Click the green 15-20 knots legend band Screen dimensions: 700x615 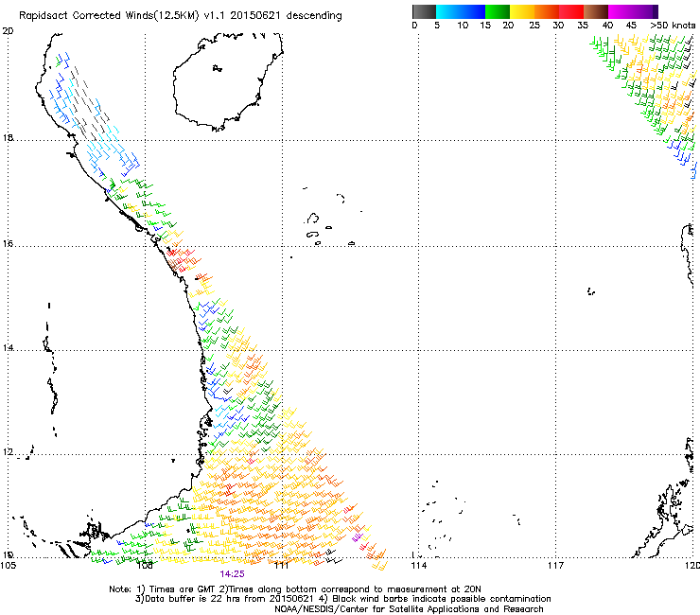[x=498, y=11]
